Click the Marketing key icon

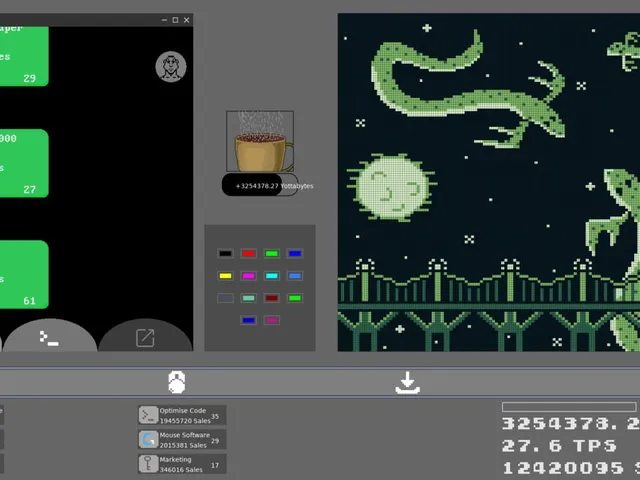pyautogui.click(x=148, y=464)
